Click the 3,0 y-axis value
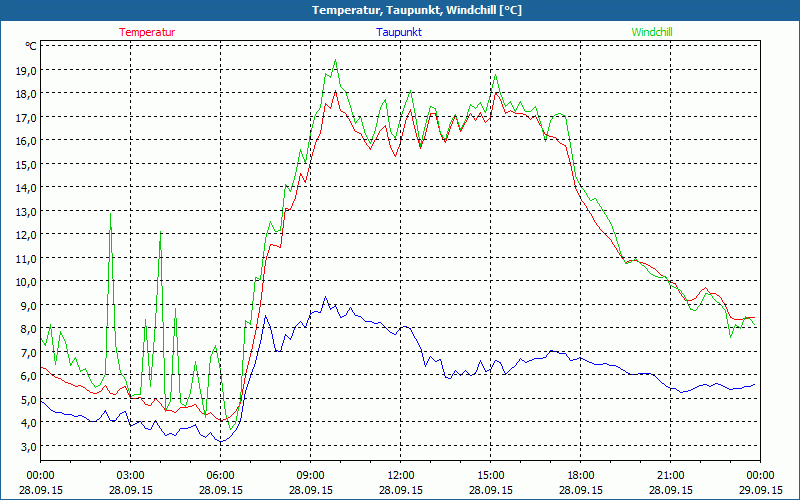This screenshot has width=800, height=500. coord(29,446)
